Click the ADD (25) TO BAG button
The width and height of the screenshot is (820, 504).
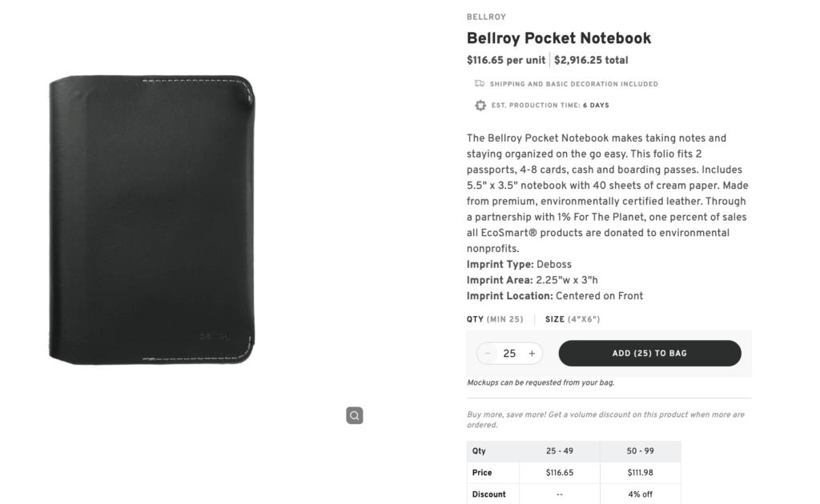pyautogui.click(x=649, y=353)
